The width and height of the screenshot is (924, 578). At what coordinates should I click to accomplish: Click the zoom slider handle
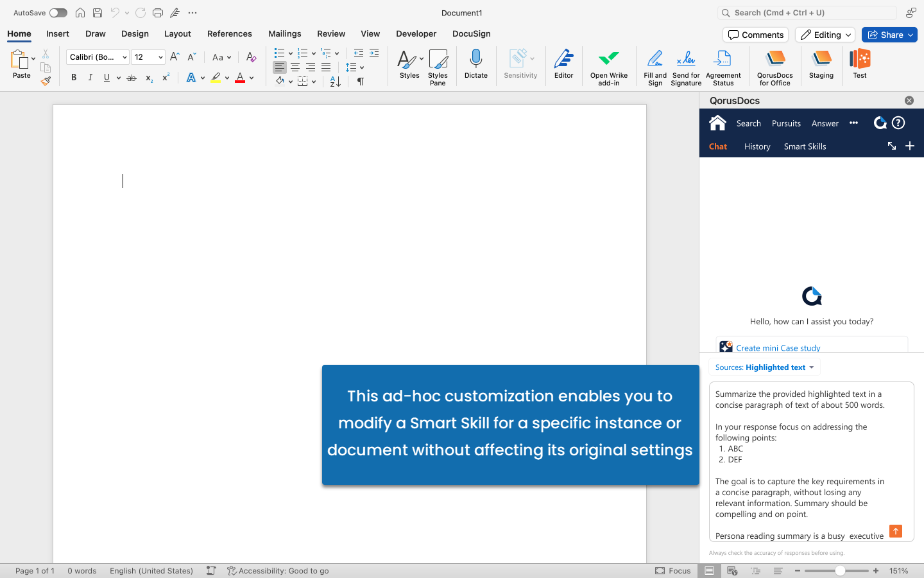pyautogui.click(x=839, y=570)
